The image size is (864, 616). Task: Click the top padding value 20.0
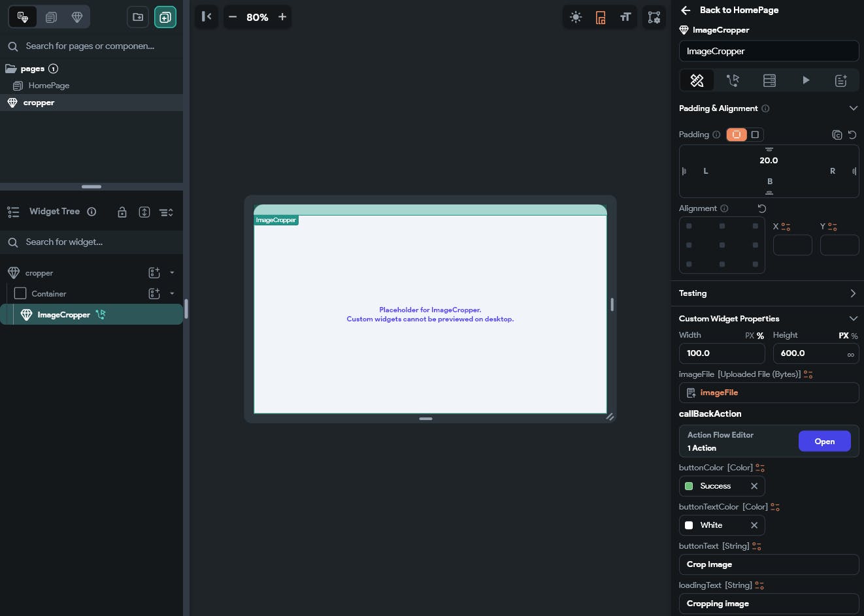point(769,161)
